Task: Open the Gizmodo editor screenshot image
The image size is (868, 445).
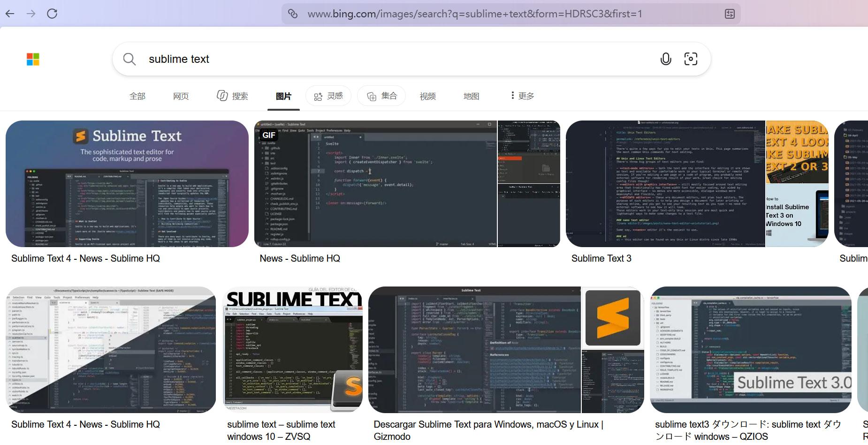Action: pos(474,350)
